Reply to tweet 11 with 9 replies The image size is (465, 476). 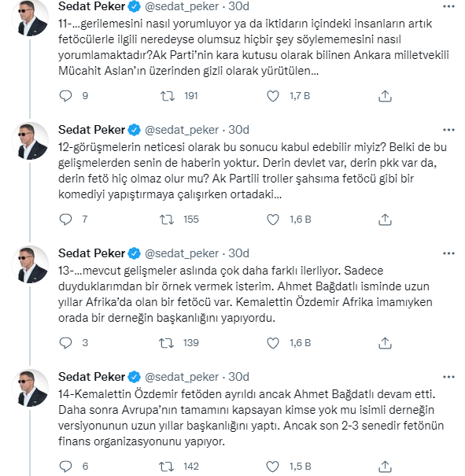click(x=65, y=96)
